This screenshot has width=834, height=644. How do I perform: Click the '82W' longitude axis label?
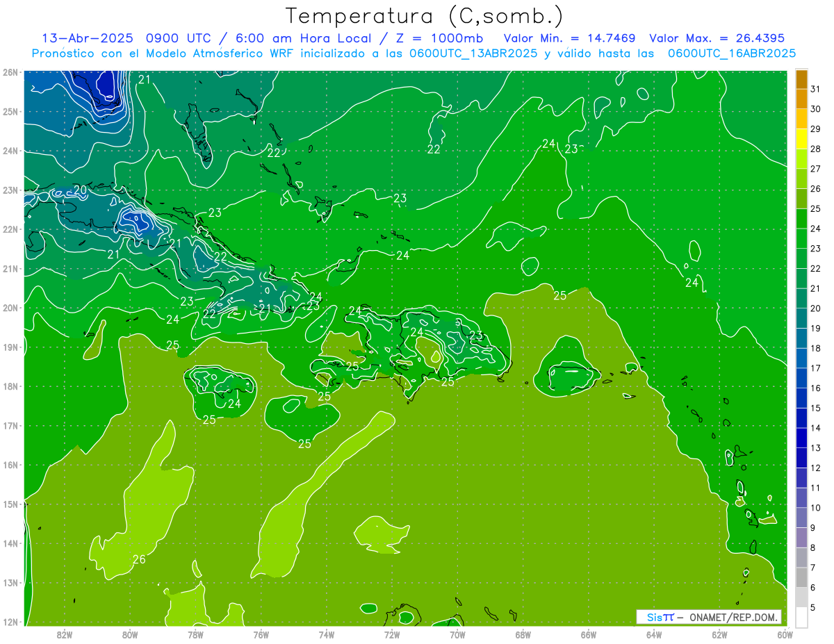pos(65,634)
